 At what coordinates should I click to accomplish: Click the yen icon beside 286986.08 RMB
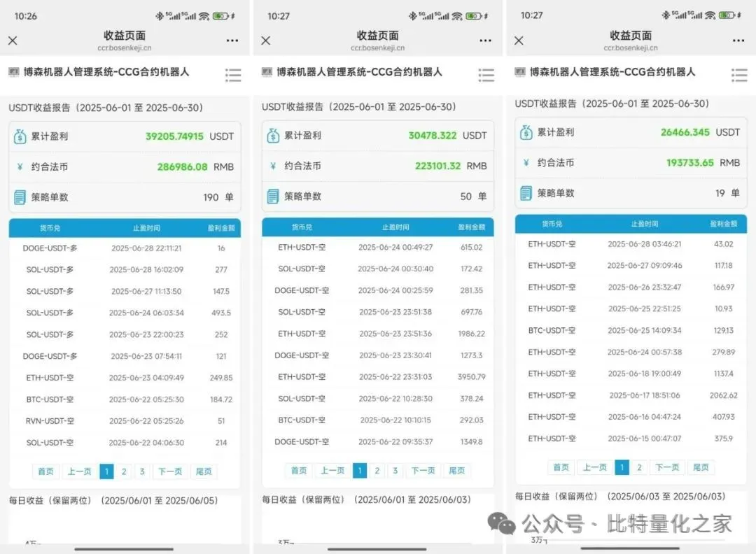[x=20, y=166]
